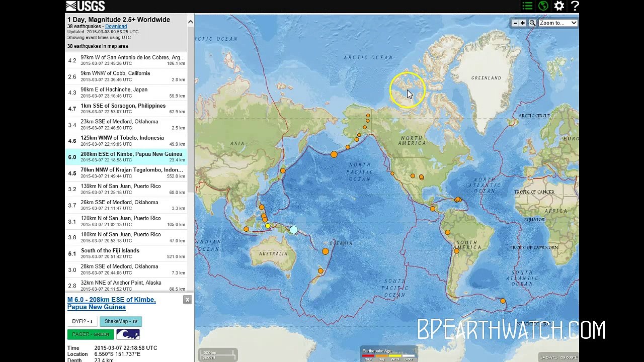Select 9km WNW of Cobb, California quake

(126, 76)
